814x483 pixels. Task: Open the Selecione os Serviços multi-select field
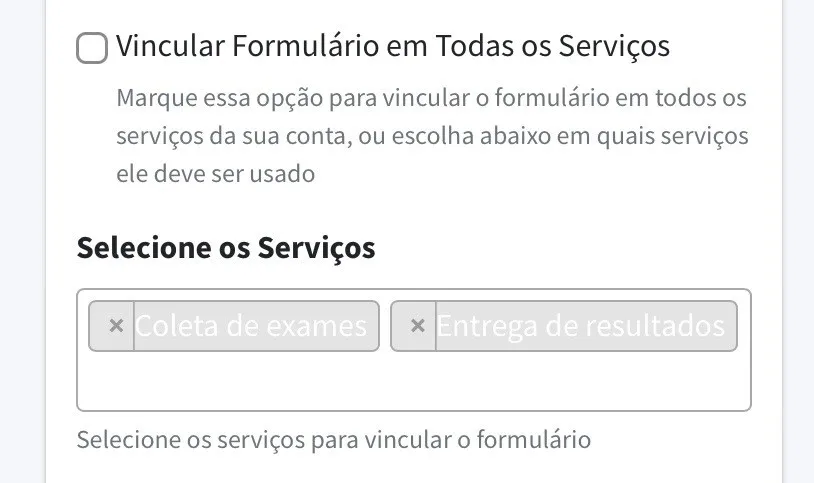point(413,380)
